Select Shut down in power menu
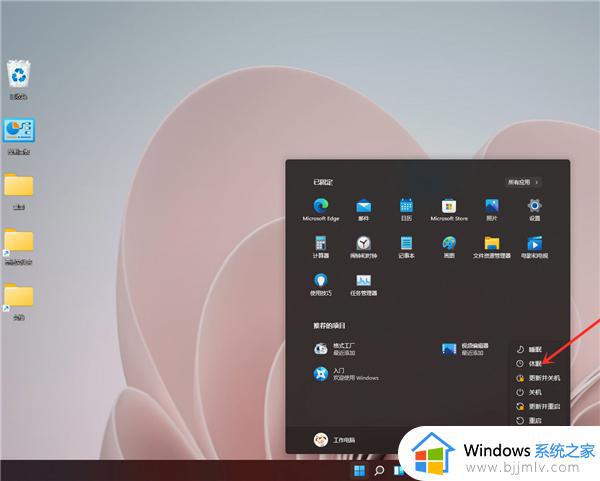Image resolution: width=600 pixels, height=481 pixels. [x=535, y=392]
